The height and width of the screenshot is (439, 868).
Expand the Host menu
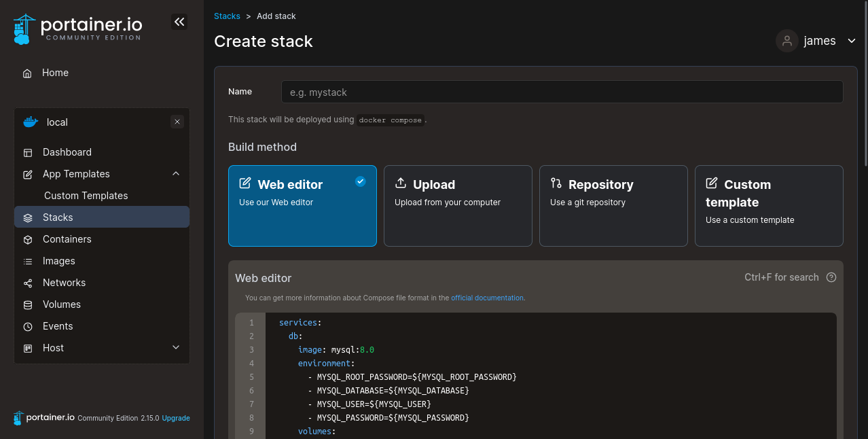(x=176, y=348)
